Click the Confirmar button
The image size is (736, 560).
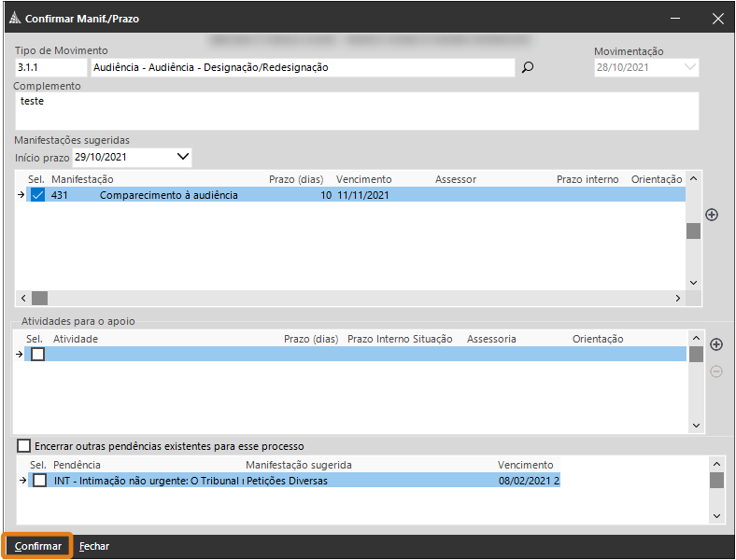(38, 546)
